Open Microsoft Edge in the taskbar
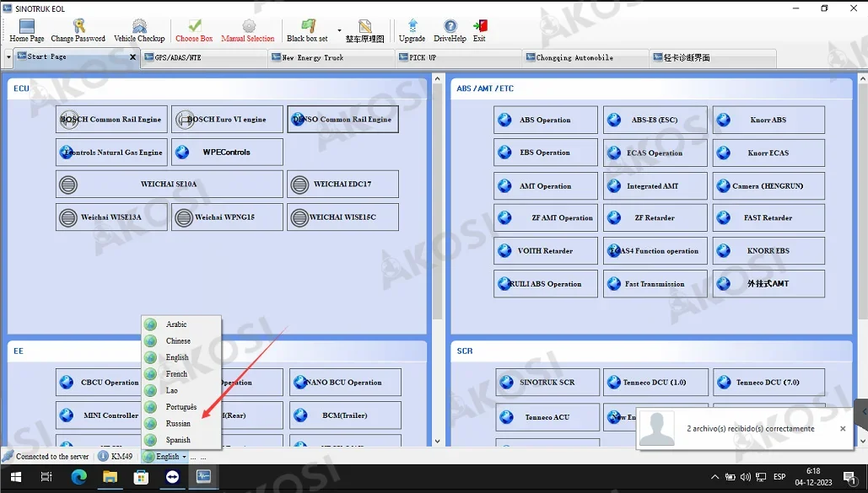 coord(78,477)
